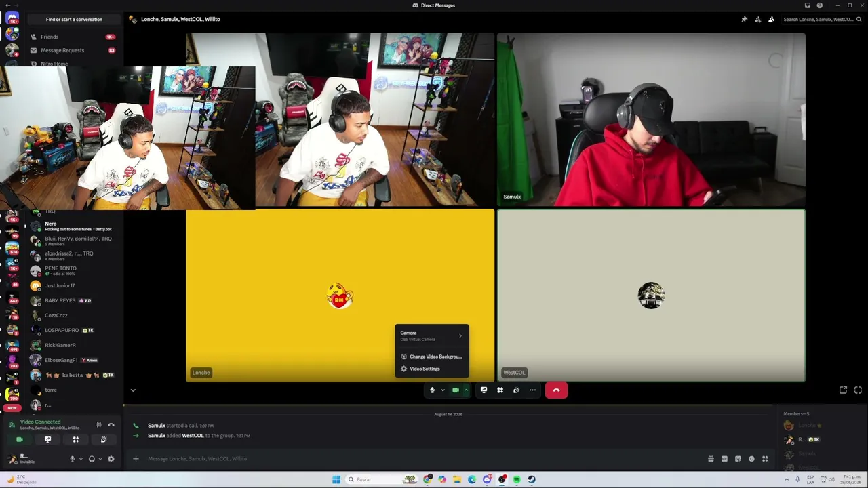
Task: Open PENE TONTO conversation
Action: (73, 270)
